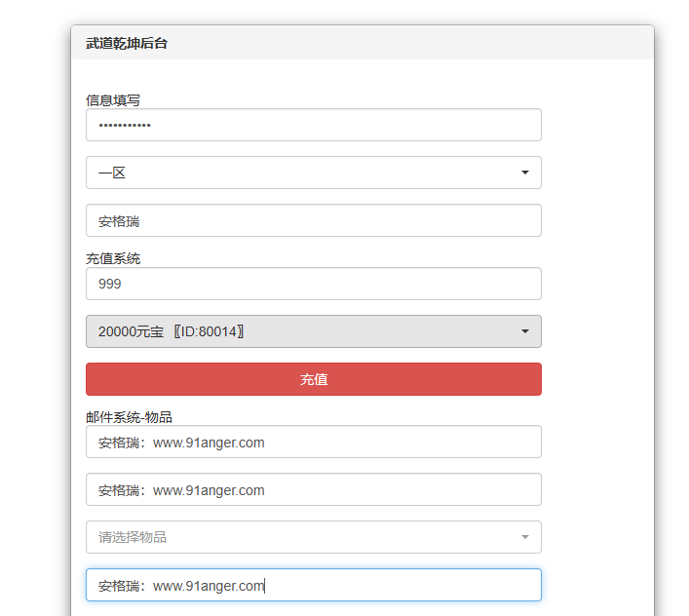Click the 邮件系统-物品 section label
This screenshot has height=616, width=689.
click(x=129, y=417)
